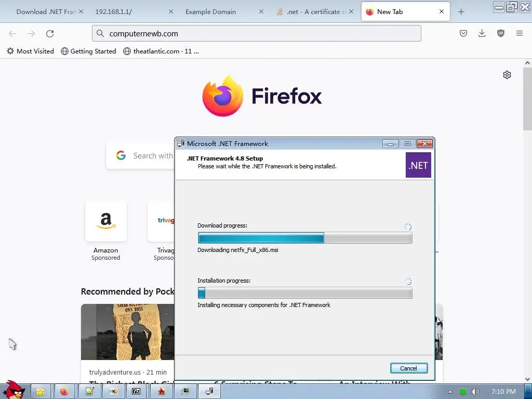Open theatlantic.com bookmark

(161, 51)
